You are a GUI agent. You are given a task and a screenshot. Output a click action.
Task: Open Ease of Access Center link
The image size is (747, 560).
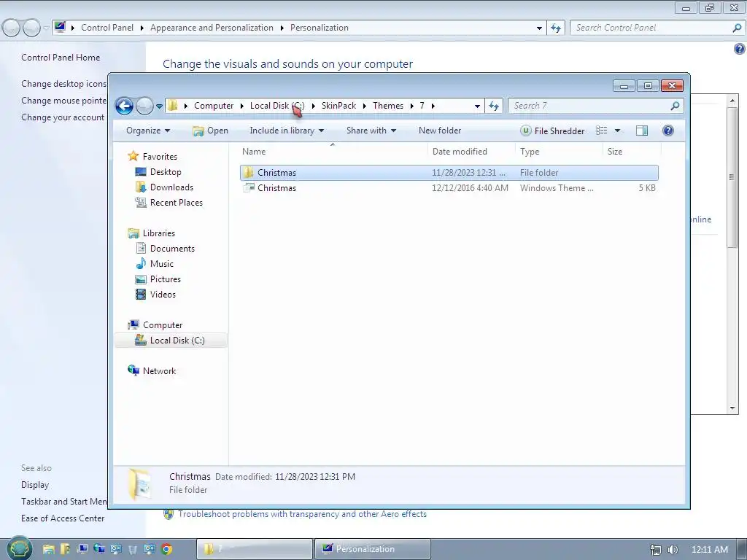coord(63,518)
